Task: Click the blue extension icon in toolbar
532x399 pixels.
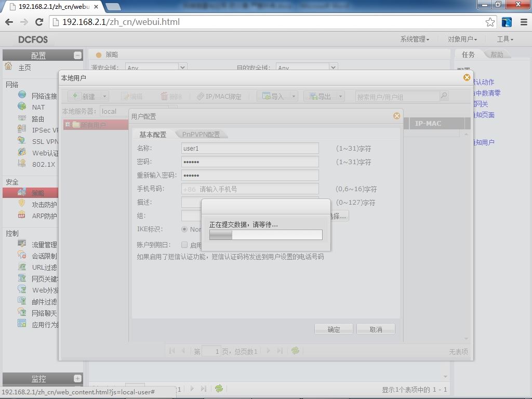Action: click(x=507, y=22)
